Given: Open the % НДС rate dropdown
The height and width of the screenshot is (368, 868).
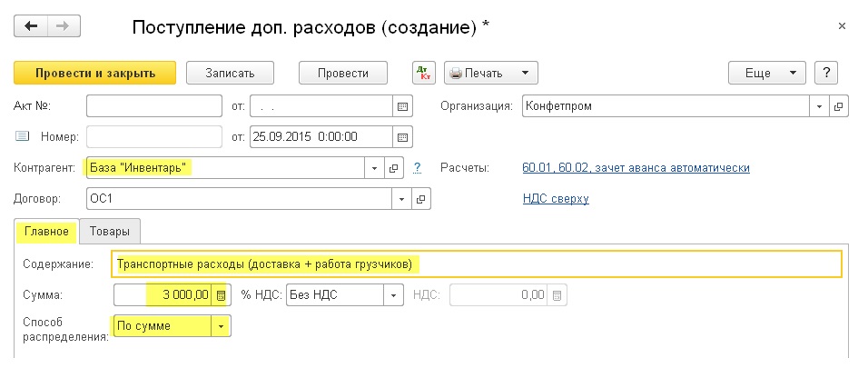Looking at the screenshot, I should coord(393,294).
